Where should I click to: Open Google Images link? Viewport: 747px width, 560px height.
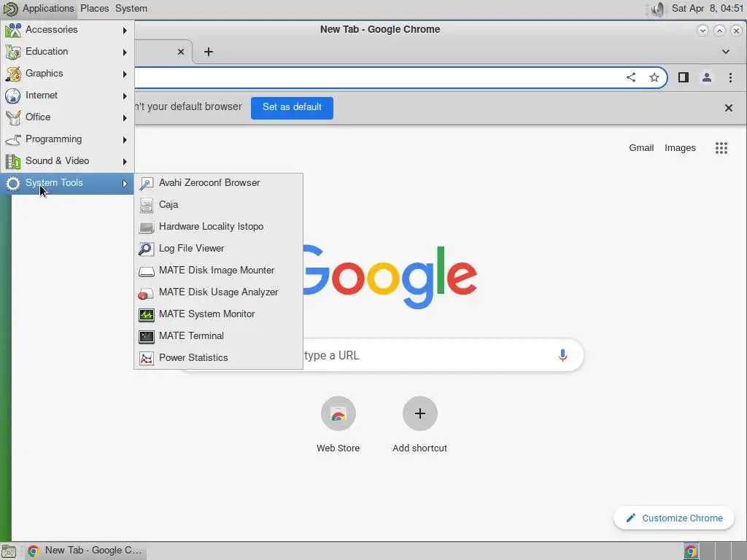click(680, 148)
